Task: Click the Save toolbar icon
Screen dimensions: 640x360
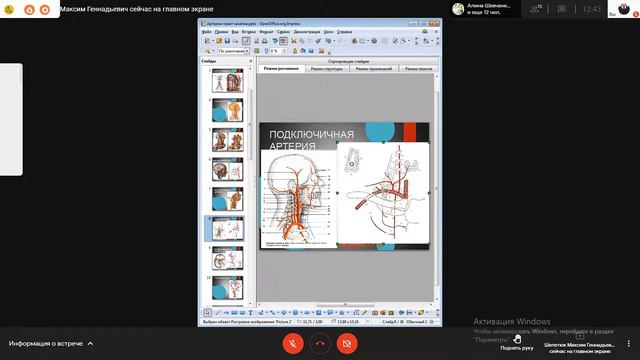Action: [227, 41]
